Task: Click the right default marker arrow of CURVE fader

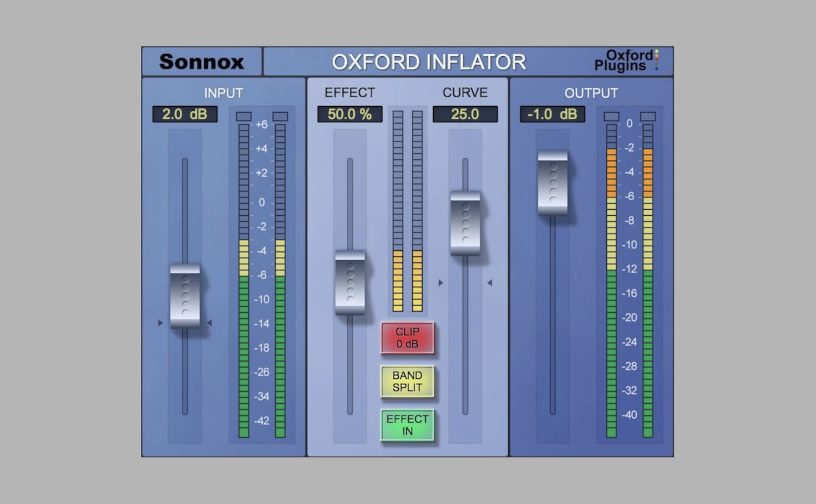Action: coord(490,283)
